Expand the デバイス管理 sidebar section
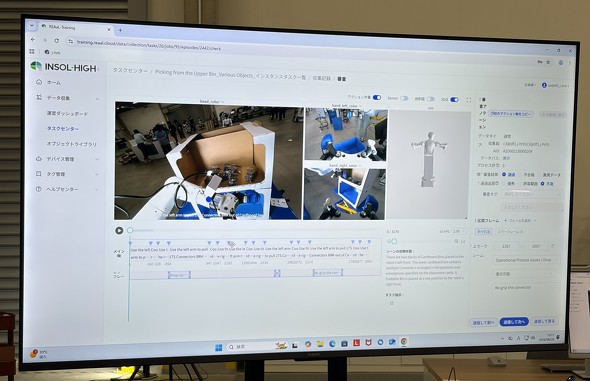Screen dimensions: 590x381 pyautogui.click(x=97, y=159)
